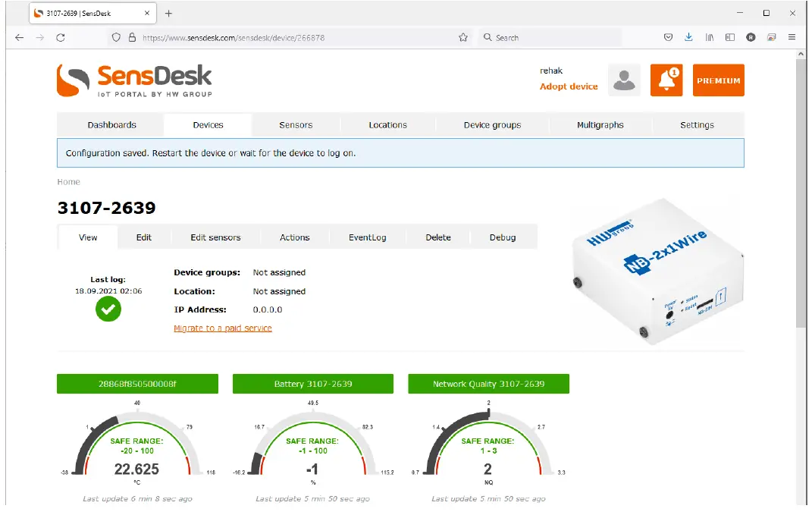812x515 pixels.
Task: Click the user avatar icon
Action: 624,80
